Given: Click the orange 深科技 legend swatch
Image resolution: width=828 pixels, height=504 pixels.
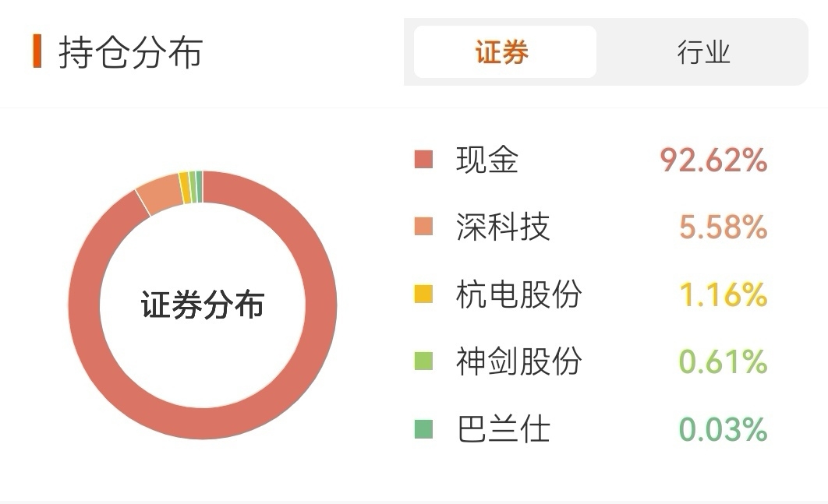Looking at the screenshot, I should coord(423,227).
